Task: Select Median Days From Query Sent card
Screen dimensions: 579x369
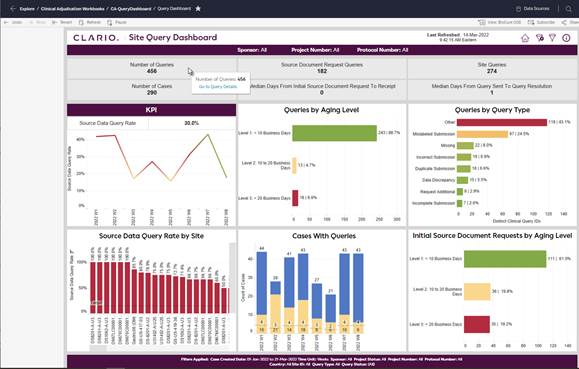Action: pyautogui.click(x=492, y=89)
